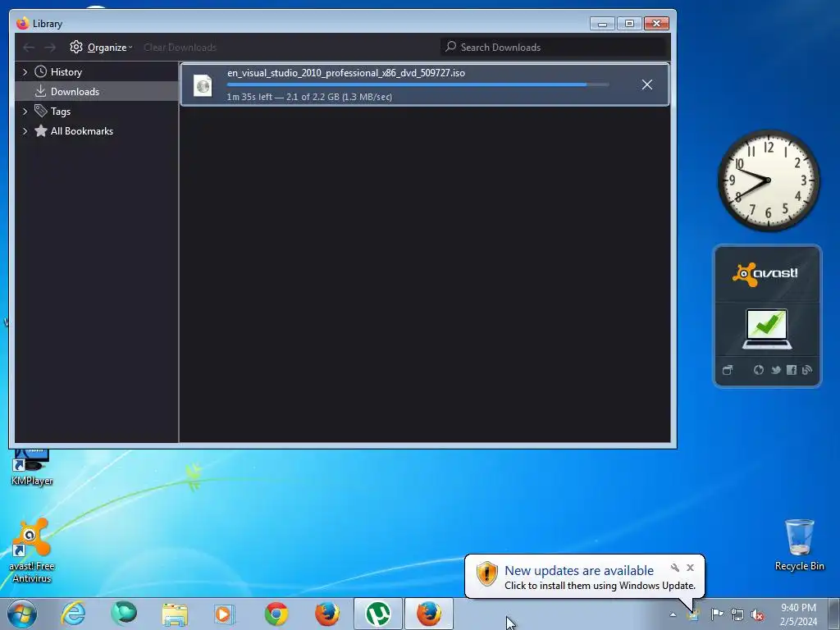Go forward with the right arrow
840x630 pixels.
point(50,48)
